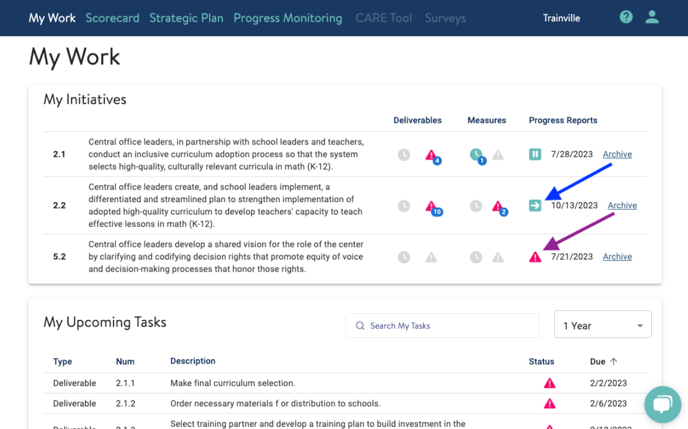Click the green arrow icon for initiative 2.2
This screenshot has width=688, height=429.
pyautogui.click(x=535, y=205)
